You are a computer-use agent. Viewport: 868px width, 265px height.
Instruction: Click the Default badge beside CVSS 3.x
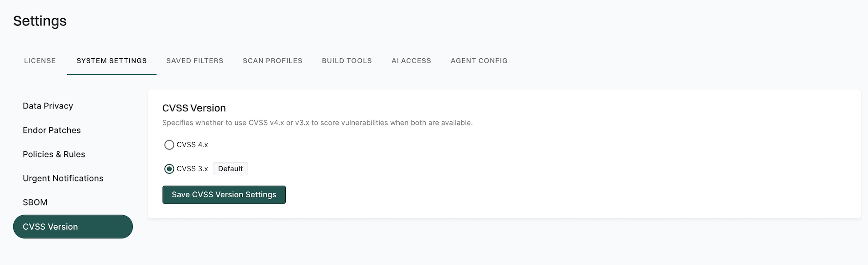pos(230,169)
